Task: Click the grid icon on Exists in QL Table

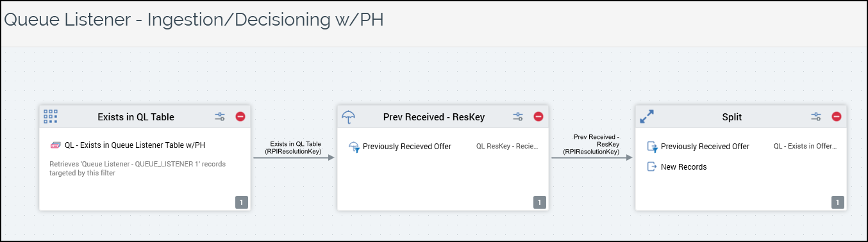Action: point(51,117)
